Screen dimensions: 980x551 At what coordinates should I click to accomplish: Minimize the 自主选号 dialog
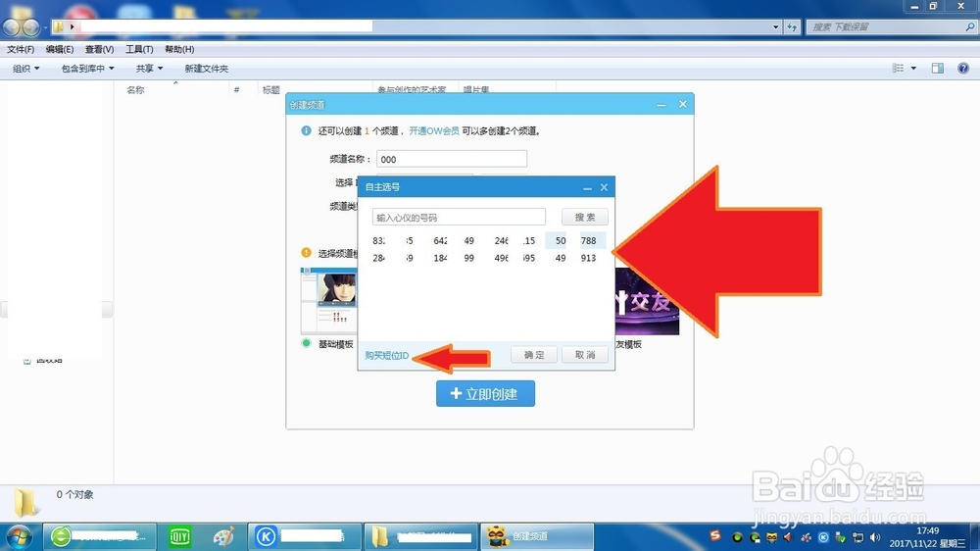587,187
